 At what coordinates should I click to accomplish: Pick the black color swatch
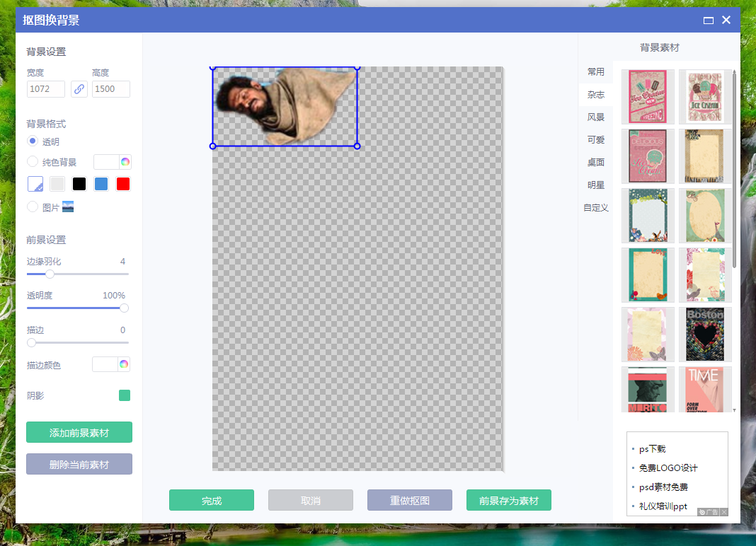click(79, 184)
